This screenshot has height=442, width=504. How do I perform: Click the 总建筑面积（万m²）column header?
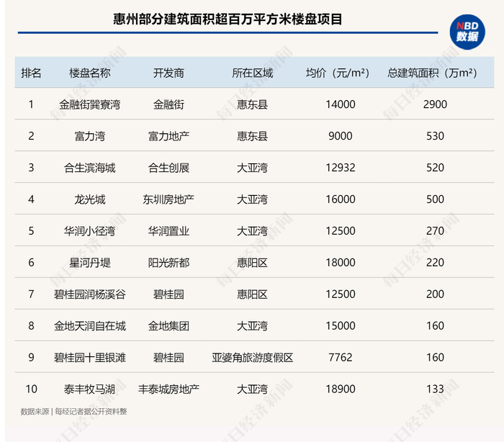432,73
